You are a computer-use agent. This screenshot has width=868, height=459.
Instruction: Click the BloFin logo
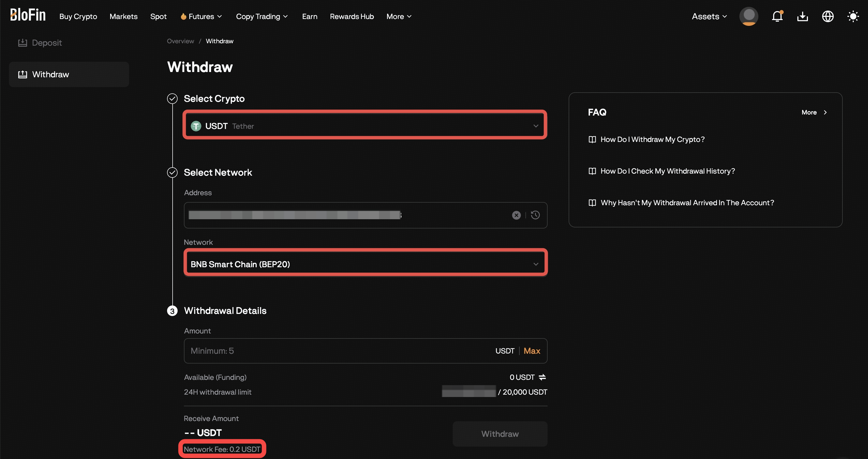pos(28,16)
